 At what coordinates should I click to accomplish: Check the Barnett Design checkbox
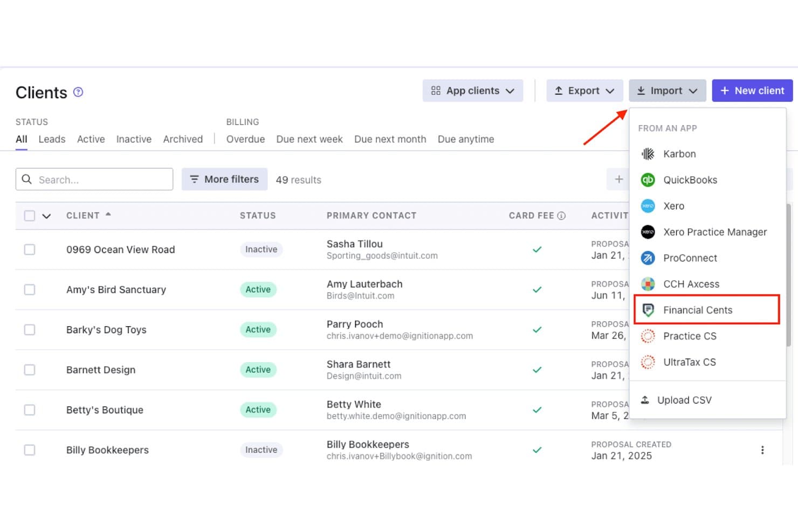30,370
